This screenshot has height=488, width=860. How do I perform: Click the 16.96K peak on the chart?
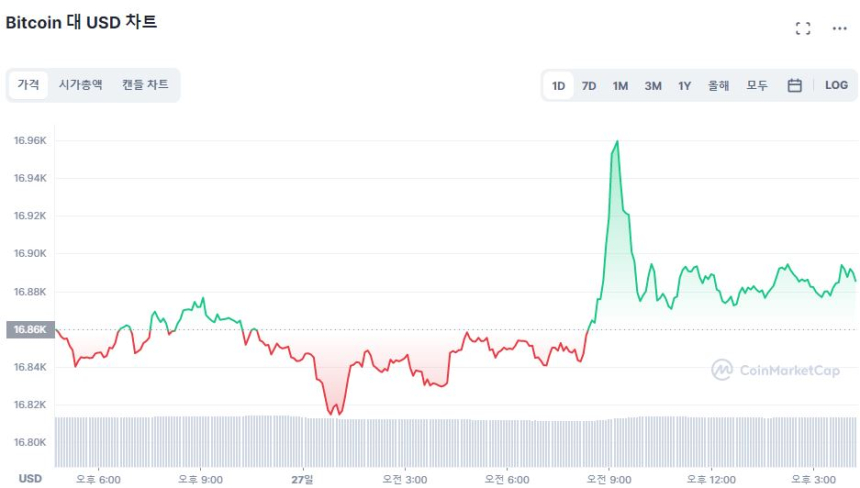618,142
